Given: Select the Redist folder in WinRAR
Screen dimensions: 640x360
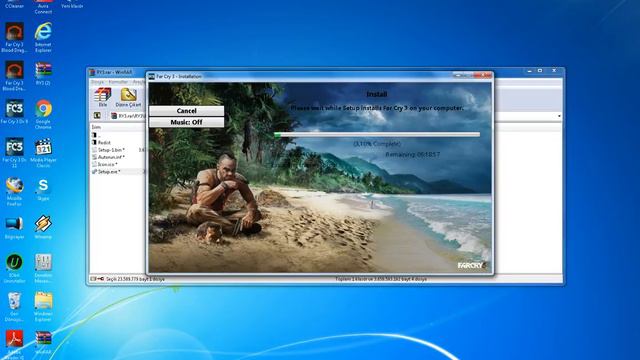Looking at the screenshot, I should click(x=117, y=142).
